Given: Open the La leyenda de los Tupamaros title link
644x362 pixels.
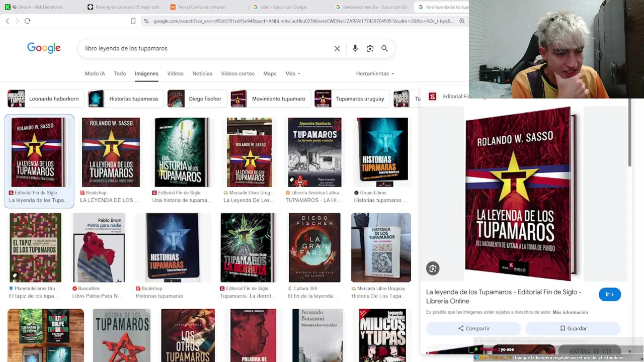Looking at the screenshot, I should point(504,296).
